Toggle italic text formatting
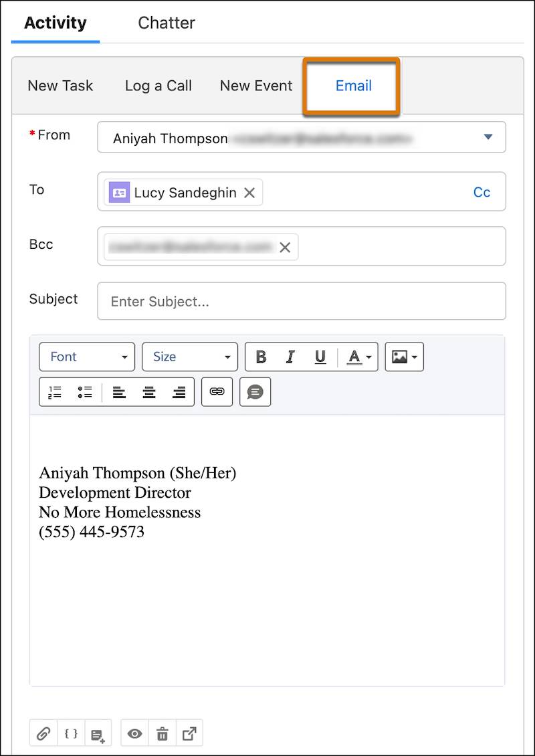Image resolution: width=535 pixels, height=756 pixels. [x=290, y=357]
